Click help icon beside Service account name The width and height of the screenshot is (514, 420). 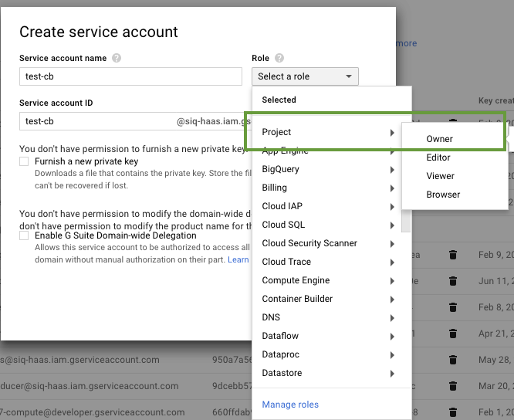[x=117, y=58]
